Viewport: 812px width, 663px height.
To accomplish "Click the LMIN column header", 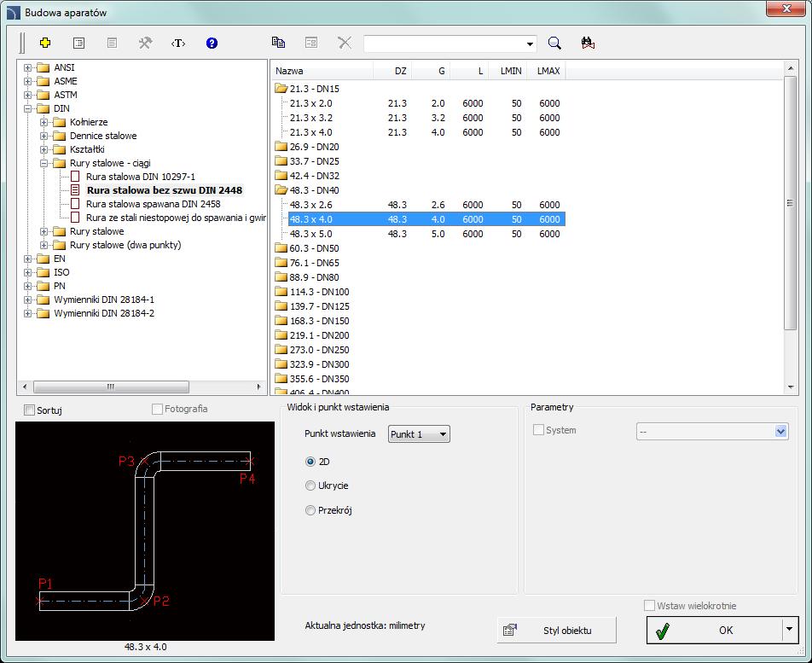I will [x=507, y=71].
